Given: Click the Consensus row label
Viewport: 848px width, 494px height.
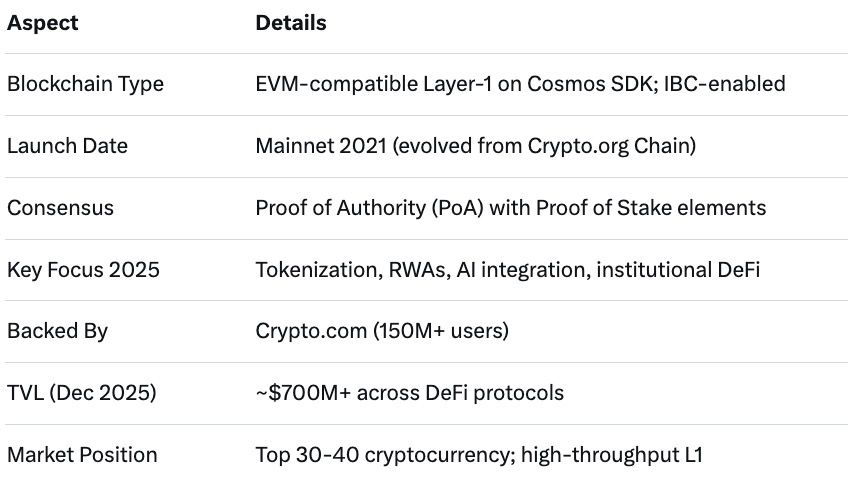Looking at the screenshot, I should tap(60, 208).
